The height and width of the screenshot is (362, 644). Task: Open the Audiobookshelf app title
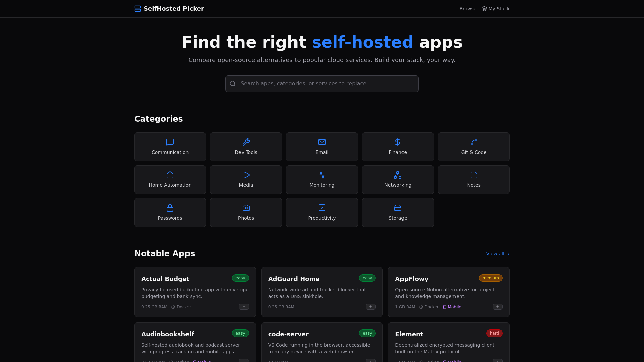(167, 334)
